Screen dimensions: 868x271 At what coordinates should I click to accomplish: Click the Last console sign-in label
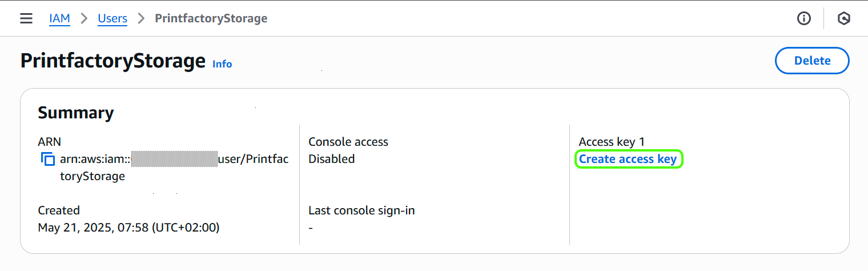click(x=361, y=210)
